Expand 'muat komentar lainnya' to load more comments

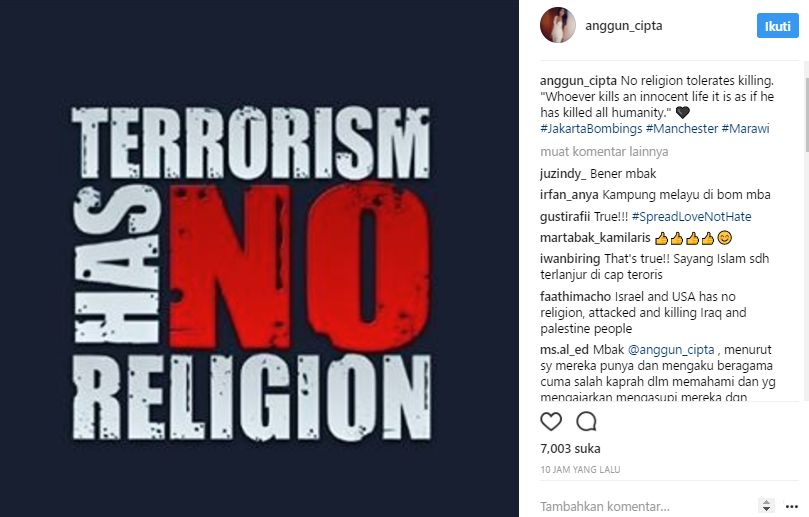point(604,152)
